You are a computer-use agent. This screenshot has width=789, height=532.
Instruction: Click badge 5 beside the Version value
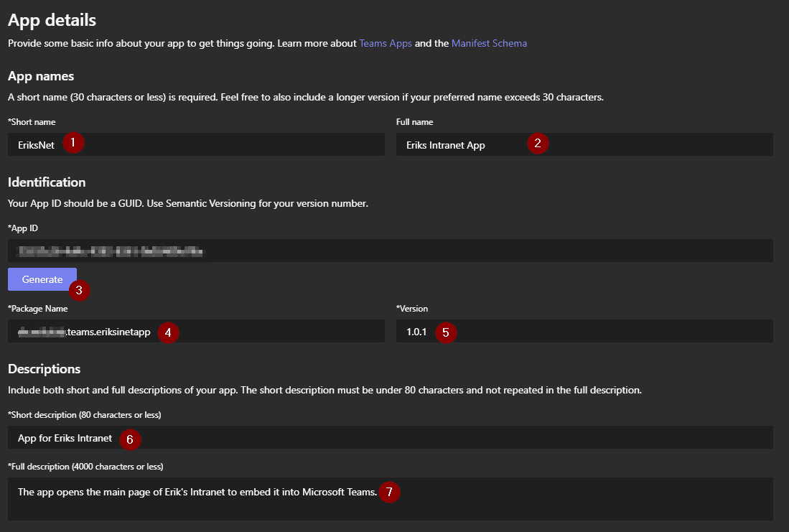pyautogui.click(x=445, y=332)
